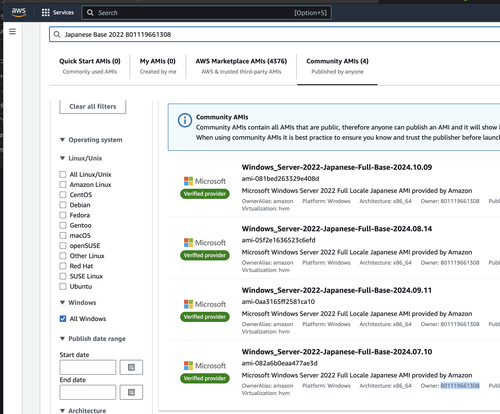This screenshot has width=500, height=414.
Task: Click the Clear all filters button
Action: (93, 107)
